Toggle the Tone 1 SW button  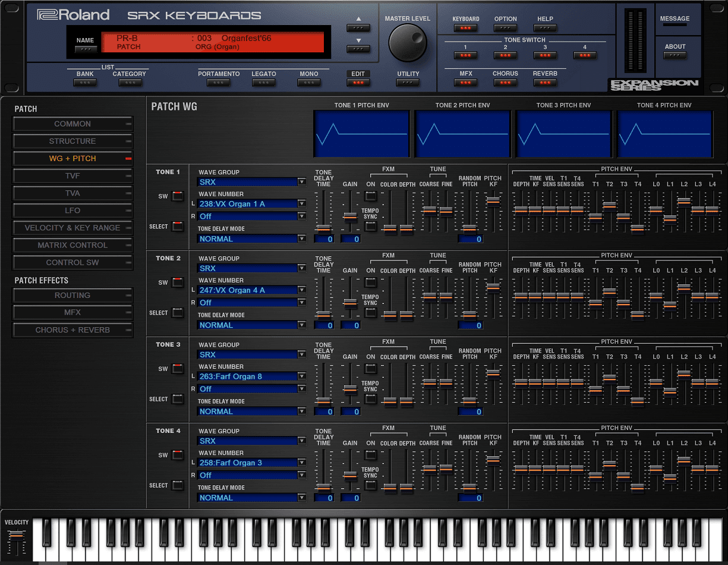(x=178, y=196)
